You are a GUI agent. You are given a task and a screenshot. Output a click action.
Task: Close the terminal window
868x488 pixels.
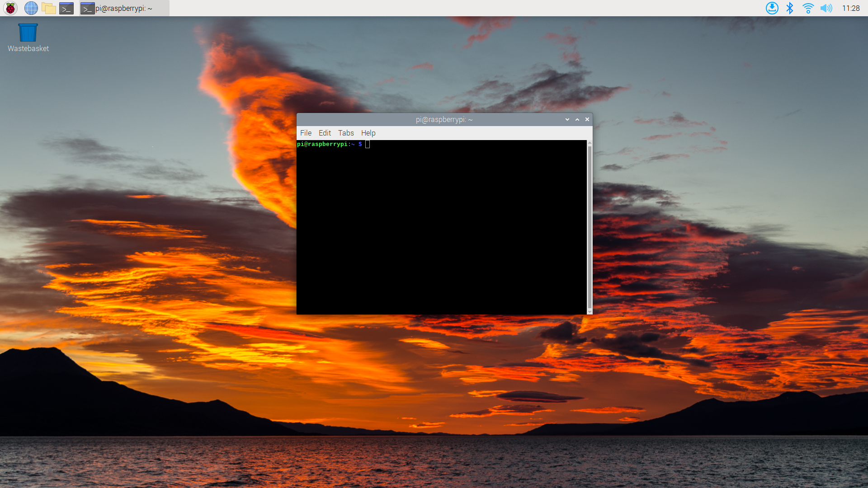(x=587, y=119)
